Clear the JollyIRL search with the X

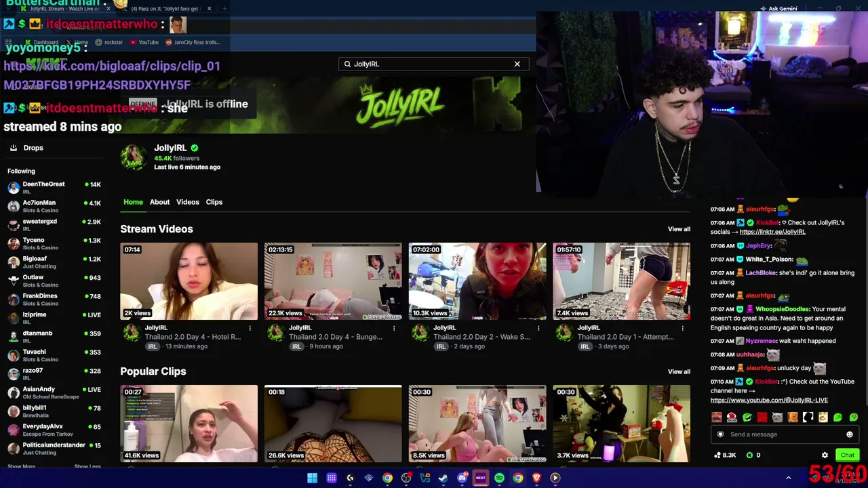[517, 64]
